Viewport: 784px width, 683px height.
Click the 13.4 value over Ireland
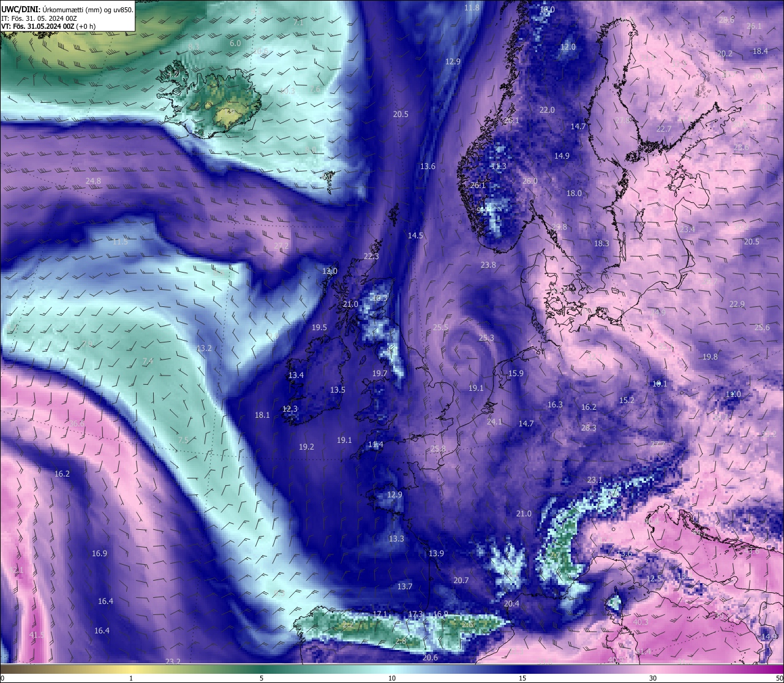point(296,375)
